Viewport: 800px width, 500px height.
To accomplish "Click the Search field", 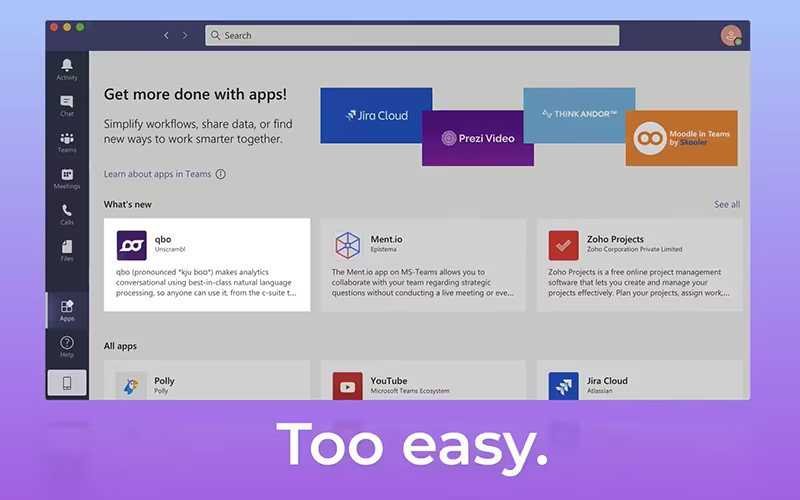I will point(412,35).
